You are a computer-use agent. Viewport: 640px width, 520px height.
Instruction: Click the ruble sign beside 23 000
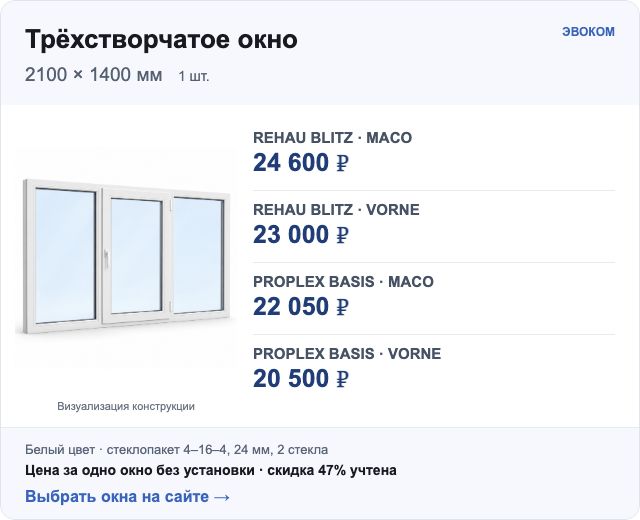(342, 235)
